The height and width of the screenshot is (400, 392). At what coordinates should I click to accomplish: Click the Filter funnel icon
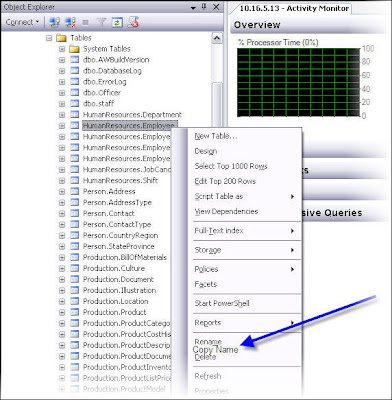(x=101, y=22)
